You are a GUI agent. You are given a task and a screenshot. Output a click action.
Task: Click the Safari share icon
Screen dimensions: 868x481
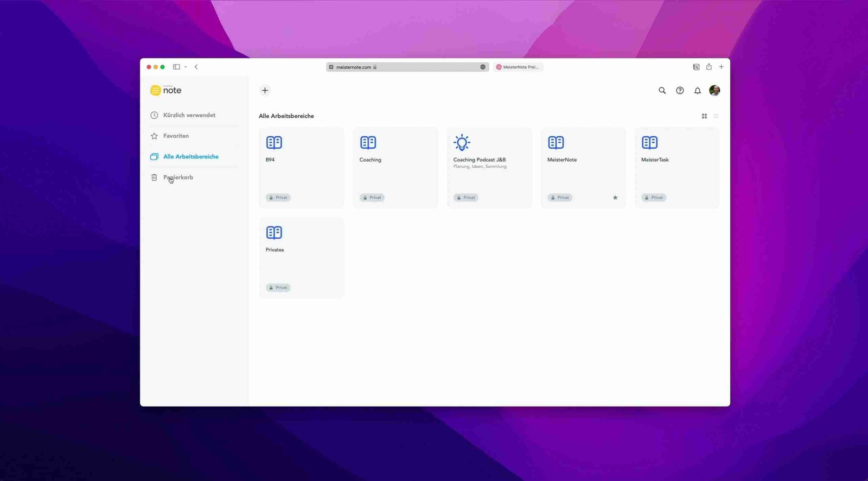709,67
